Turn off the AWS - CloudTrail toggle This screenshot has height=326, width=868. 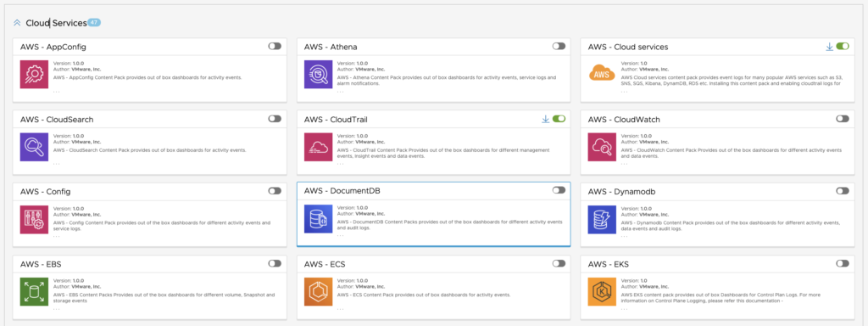[x=559, y=118]
